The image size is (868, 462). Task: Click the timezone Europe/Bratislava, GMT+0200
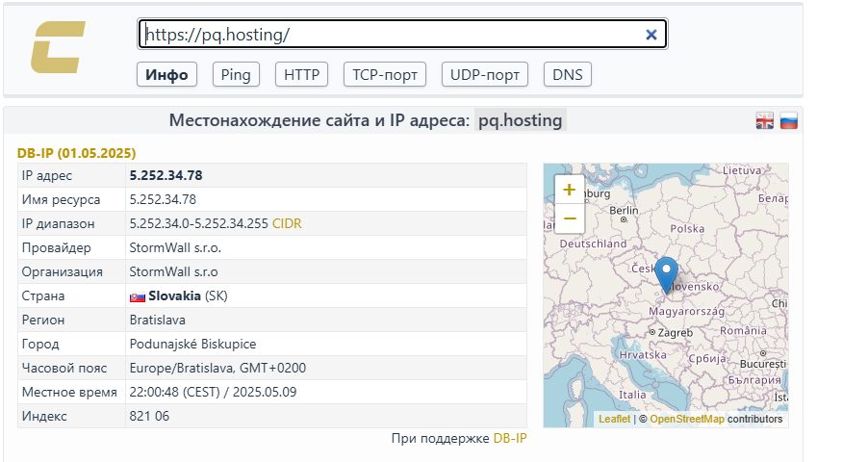217,369
